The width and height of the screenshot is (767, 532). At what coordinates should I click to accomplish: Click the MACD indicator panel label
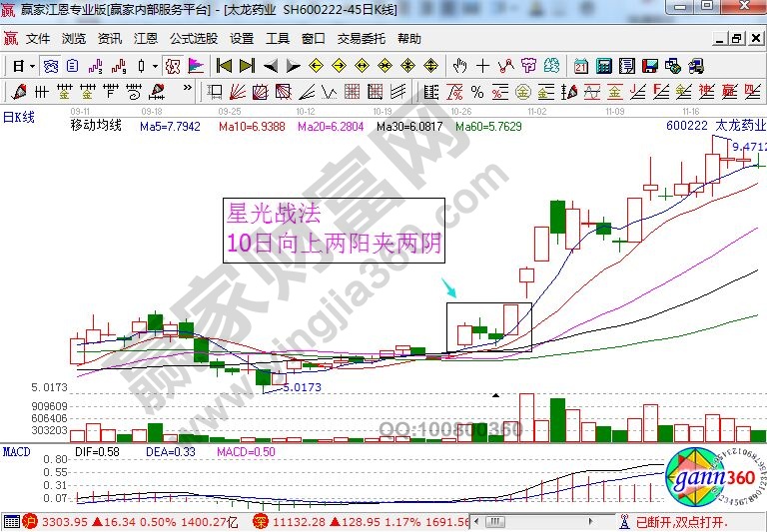coord(16,452)
